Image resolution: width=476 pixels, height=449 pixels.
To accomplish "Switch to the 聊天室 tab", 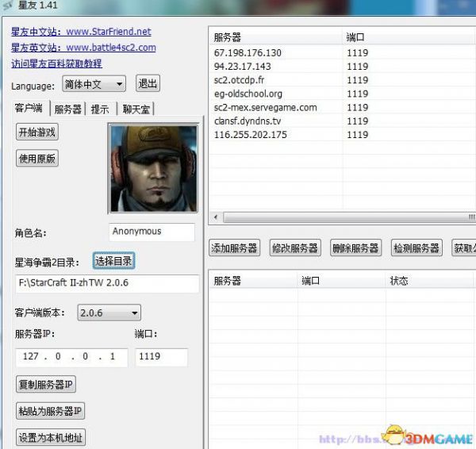I will [x=136, y=109].
